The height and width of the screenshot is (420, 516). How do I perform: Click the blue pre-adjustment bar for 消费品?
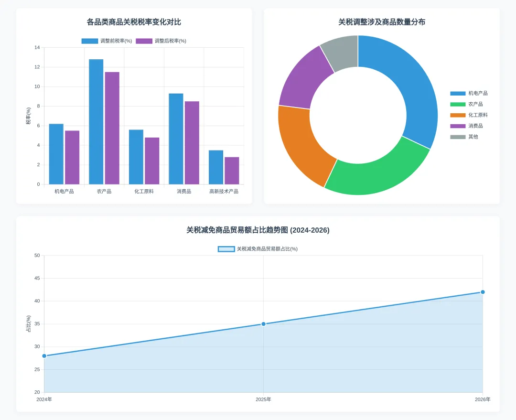click(176, 139)
